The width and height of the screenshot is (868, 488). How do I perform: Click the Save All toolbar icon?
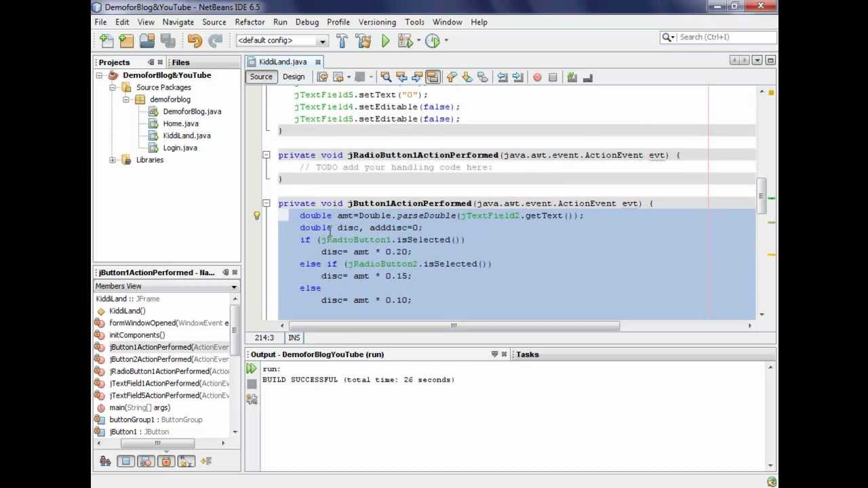[x=167, y=41]
